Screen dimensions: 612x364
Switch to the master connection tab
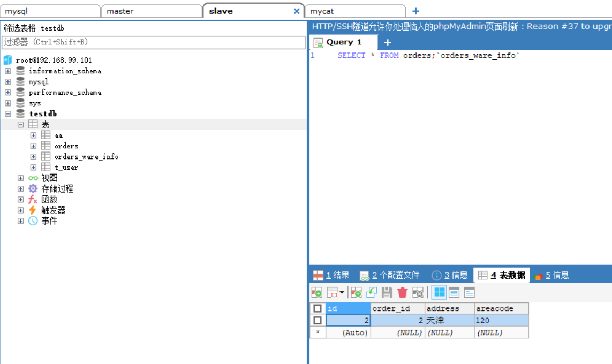[x=152, y=11]
